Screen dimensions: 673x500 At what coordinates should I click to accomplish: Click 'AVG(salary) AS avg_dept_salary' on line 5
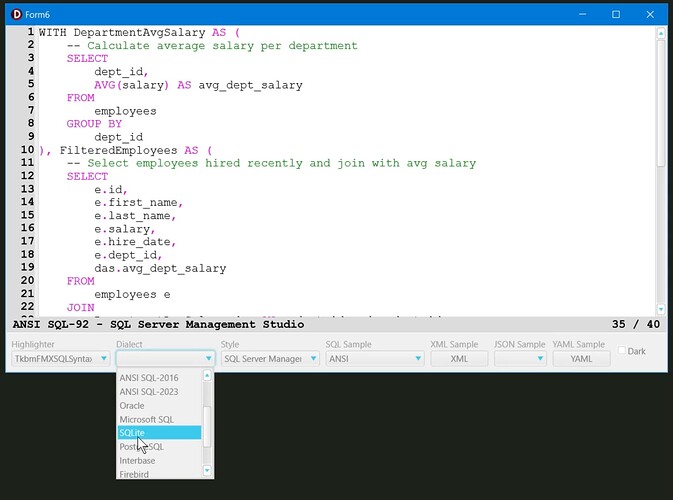click(198, 85)
